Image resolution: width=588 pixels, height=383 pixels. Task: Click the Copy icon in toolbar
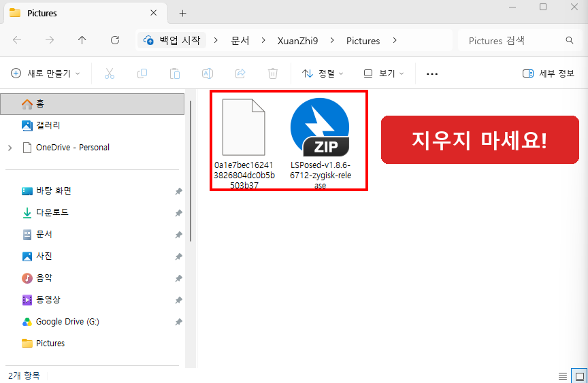[142, 73]
